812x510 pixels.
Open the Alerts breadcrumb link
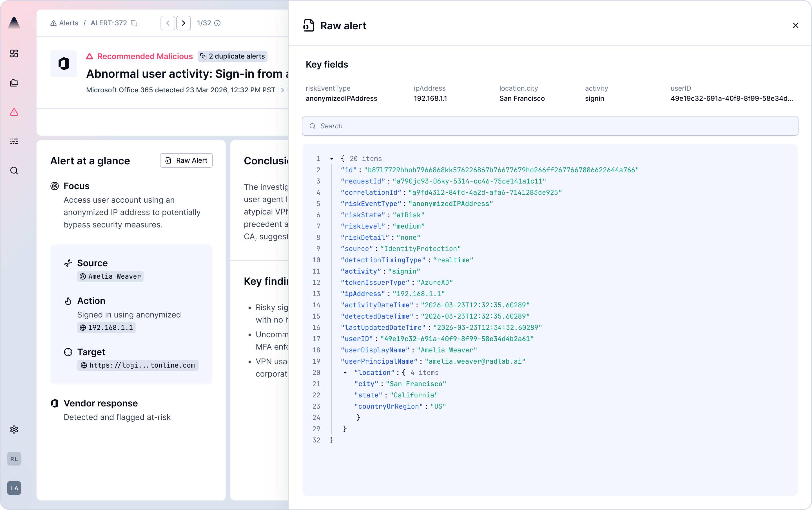point(64,23)
